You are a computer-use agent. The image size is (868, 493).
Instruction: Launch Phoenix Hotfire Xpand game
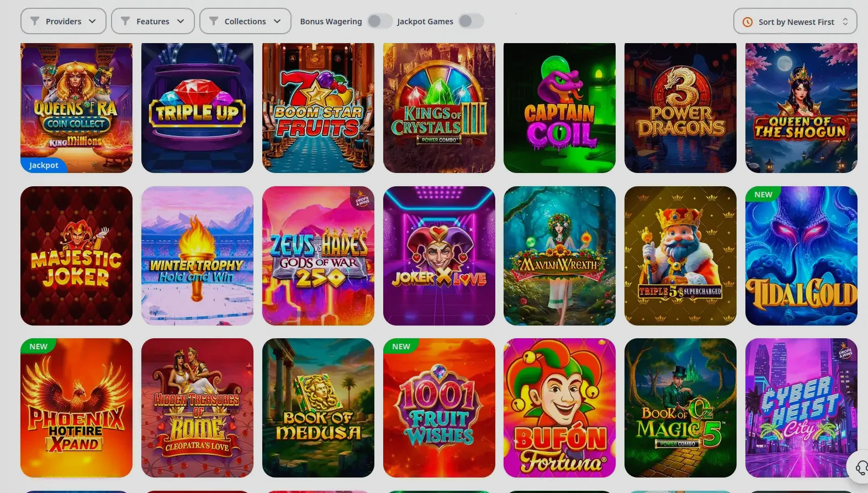[x=76, y=408]
